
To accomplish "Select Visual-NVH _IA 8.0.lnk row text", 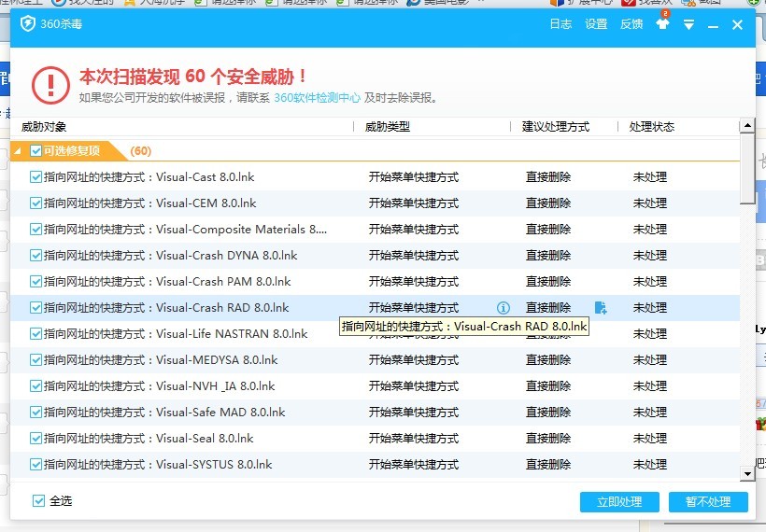I will [159, 386].
